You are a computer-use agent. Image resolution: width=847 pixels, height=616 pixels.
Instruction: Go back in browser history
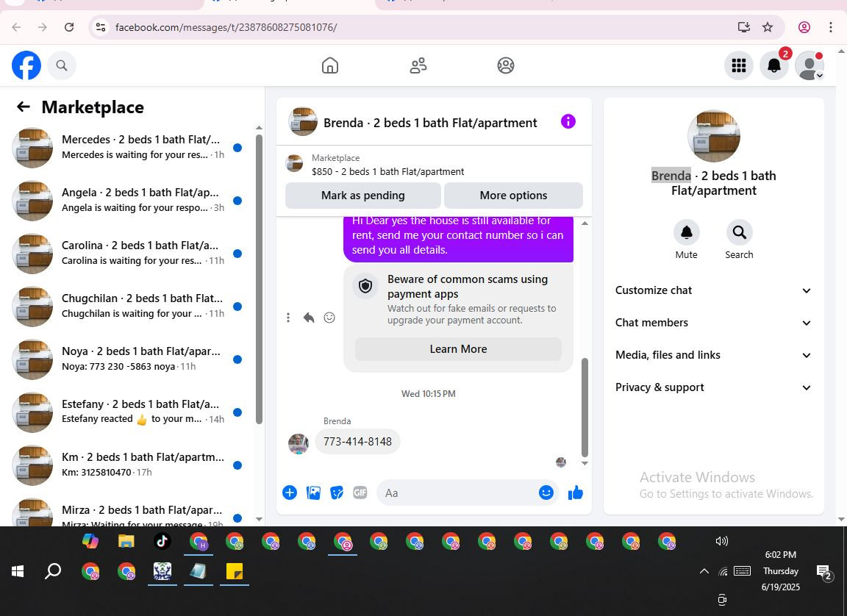(16, 27)
